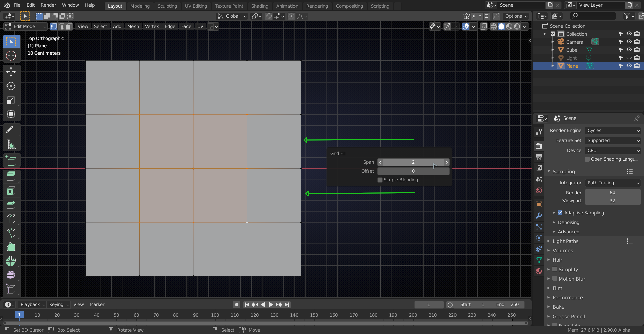Click the Options button in the viewport header
This screenshot has width=644, height=334.
click(516, 16)
